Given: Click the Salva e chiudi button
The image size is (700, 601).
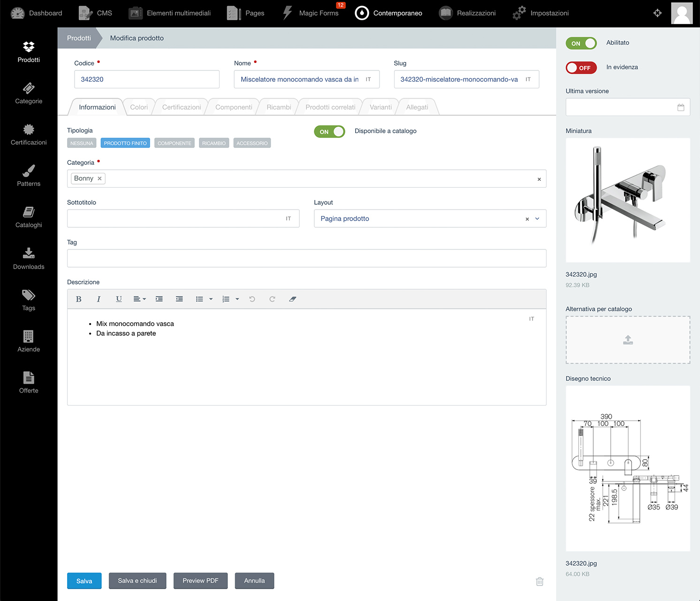Looking at the screenshot, I should click(x=137, y=581).
